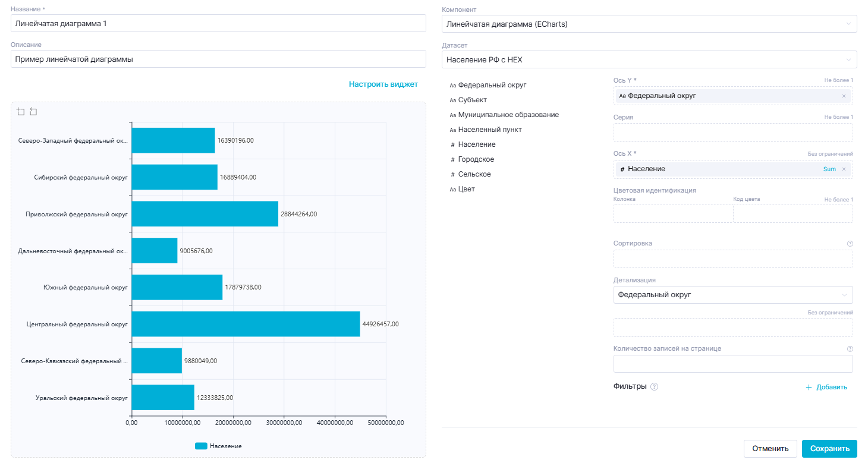Click the chart zoom reset icon
Image resolution: width=868 pixels, height=466 pixels.
(33, 112)
